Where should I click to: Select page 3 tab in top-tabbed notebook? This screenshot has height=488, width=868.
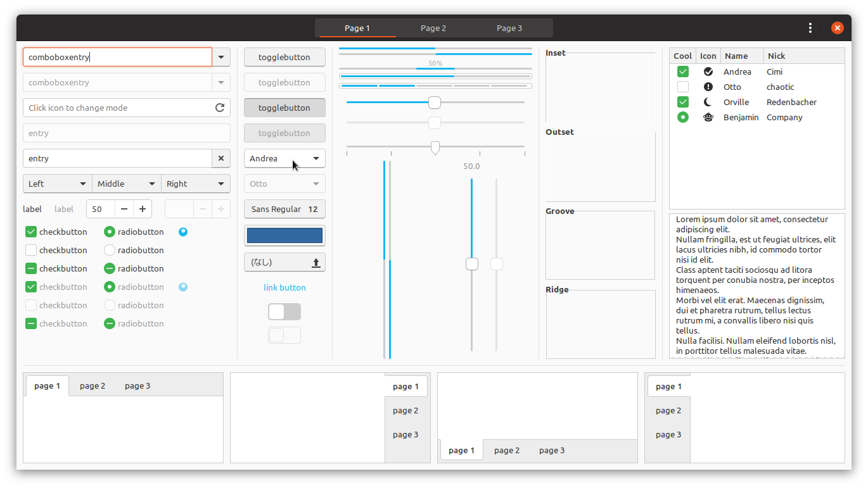137,385
